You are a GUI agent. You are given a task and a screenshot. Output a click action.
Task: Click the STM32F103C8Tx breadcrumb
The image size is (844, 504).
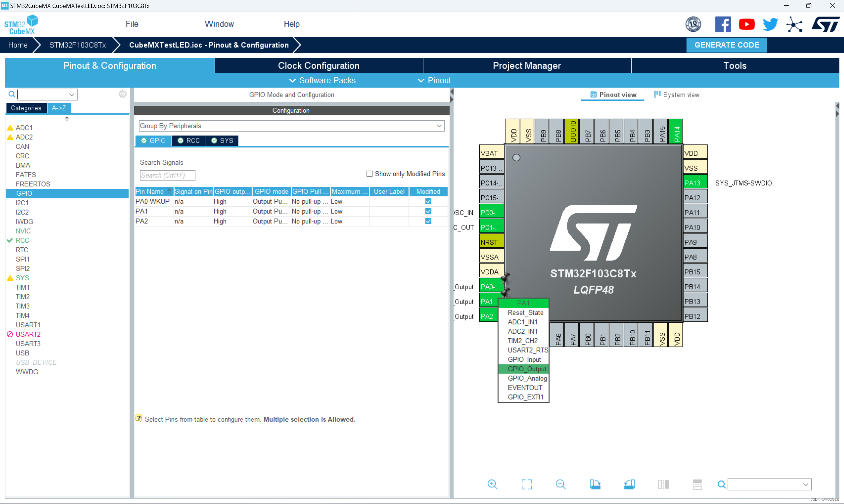pos(77,45)
